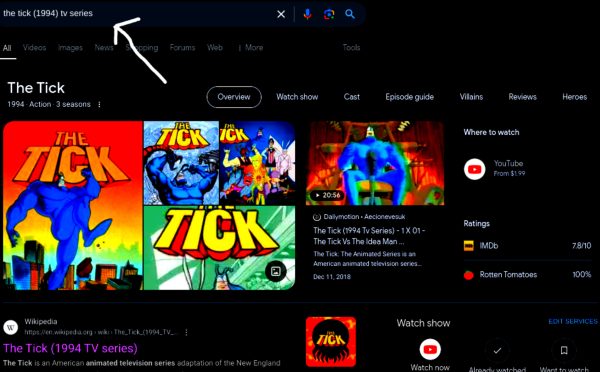Play the Dailymotion video thumbnail 20:56

[x=375, y=163]
